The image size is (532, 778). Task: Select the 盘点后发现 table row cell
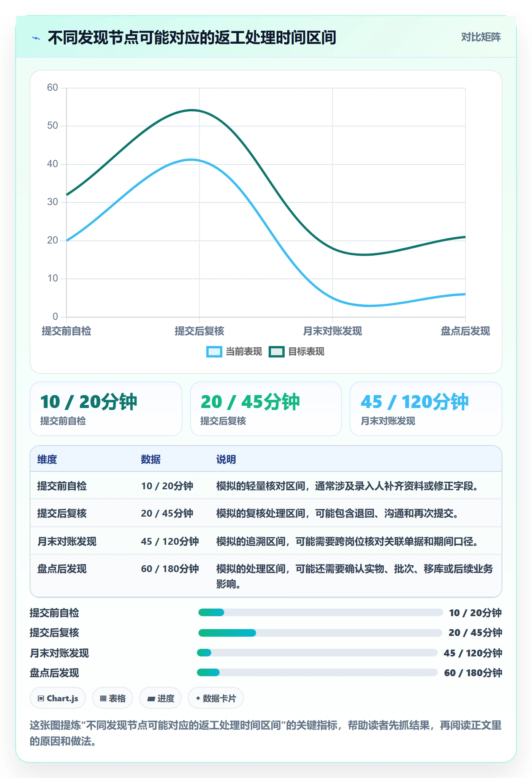62,569
